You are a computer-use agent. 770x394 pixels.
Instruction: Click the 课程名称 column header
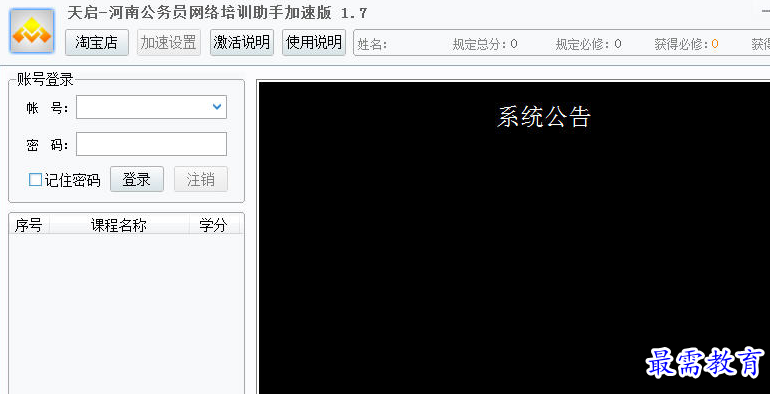(x=119, y=225)
